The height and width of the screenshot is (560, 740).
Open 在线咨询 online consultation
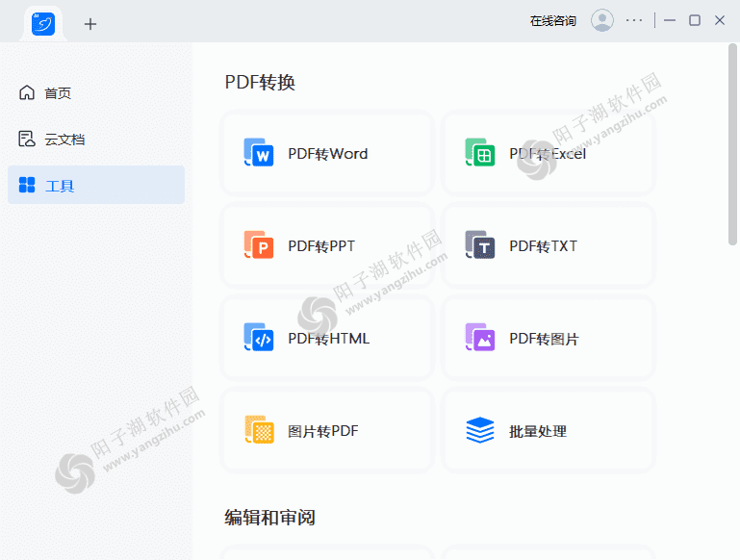coord(552,21)
